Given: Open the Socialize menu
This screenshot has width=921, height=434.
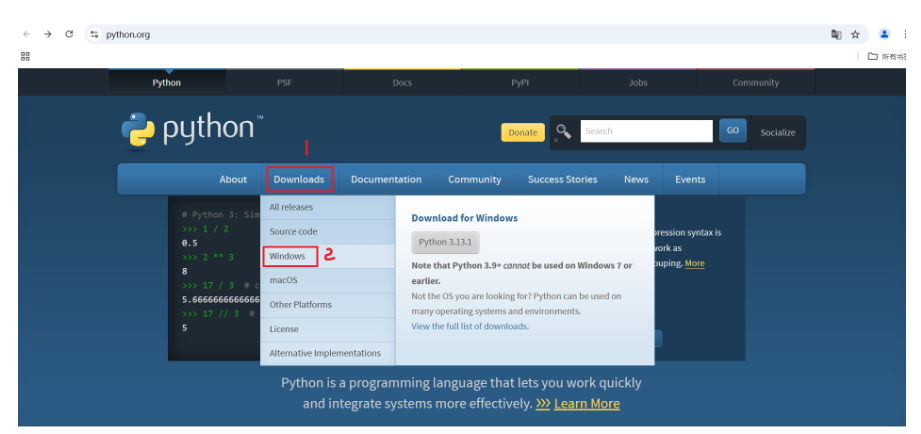Looking at the screenshot, I should [778, 133].
